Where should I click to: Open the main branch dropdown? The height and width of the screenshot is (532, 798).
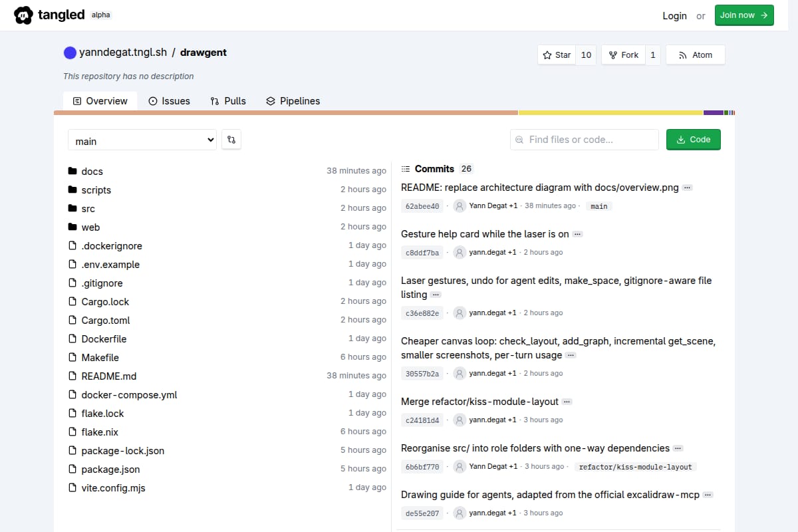click(142, 140)
